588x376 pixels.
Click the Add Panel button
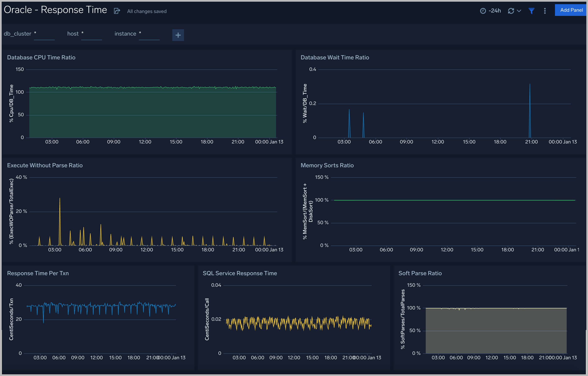pyautogui.click(x=571, y=10)
